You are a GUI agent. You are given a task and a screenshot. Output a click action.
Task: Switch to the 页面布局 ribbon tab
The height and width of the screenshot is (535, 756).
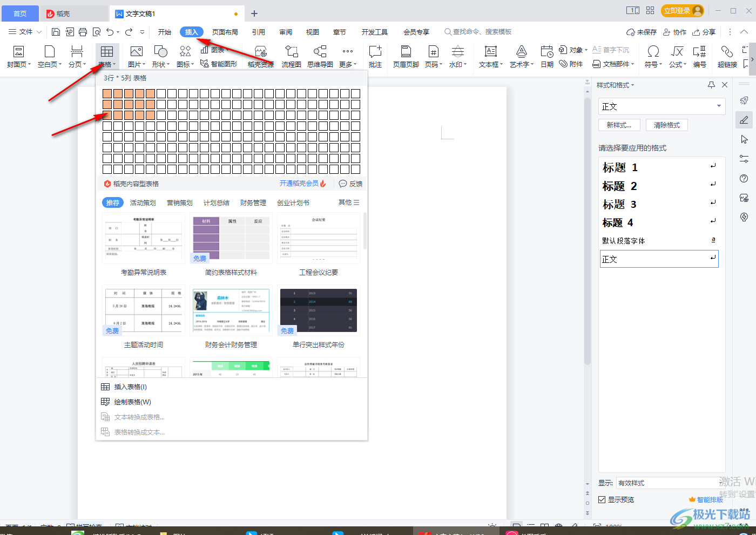point(225,32)
